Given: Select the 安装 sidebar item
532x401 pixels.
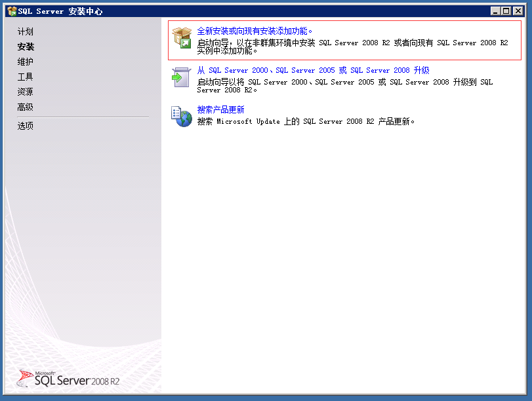Looking at the screenshot, I should point(26,47).
